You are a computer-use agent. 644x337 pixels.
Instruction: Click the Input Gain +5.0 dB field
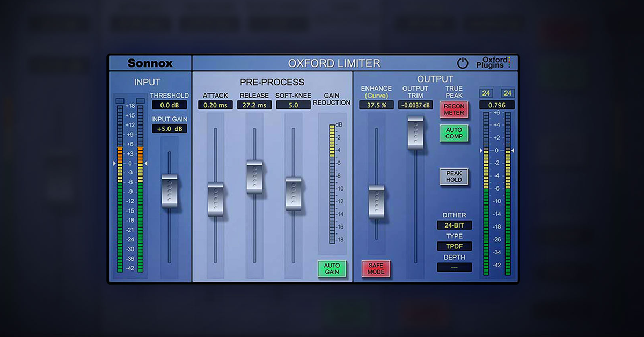pyautogui.click(x=169, y=129)
